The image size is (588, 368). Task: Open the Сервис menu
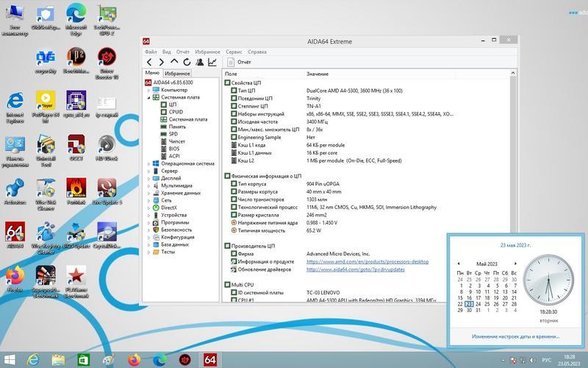tap(234, 52)
